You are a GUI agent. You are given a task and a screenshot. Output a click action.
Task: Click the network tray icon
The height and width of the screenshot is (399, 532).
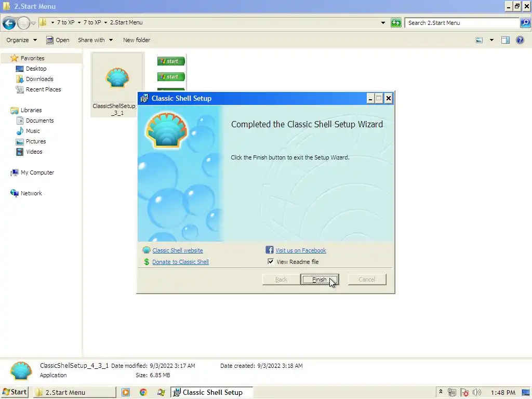point(451,393)
